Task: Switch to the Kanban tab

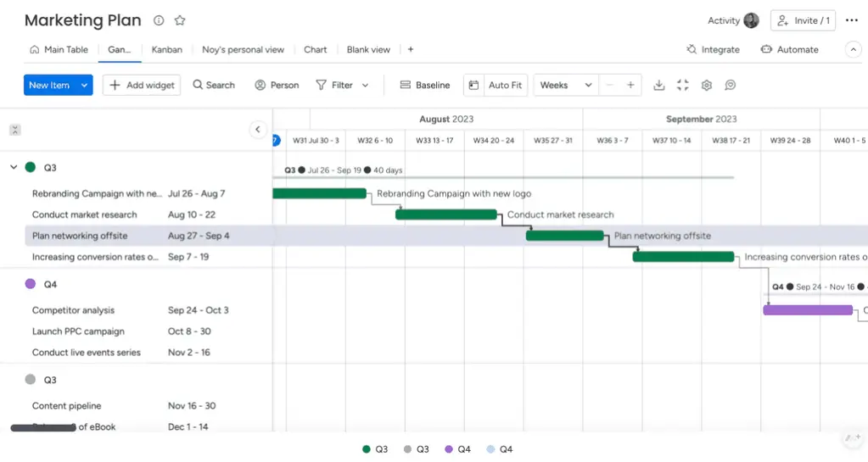Action: pos(166,49)
